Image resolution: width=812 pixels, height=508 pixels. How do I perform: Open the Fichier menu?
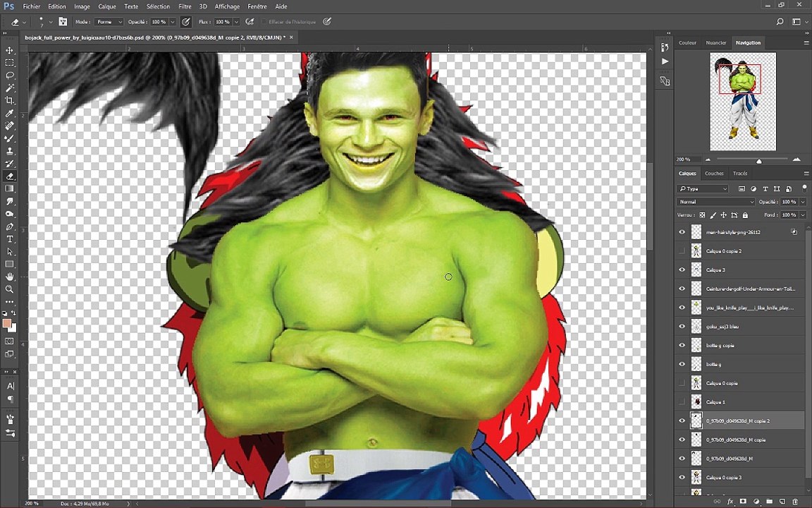tap(32, 6)
